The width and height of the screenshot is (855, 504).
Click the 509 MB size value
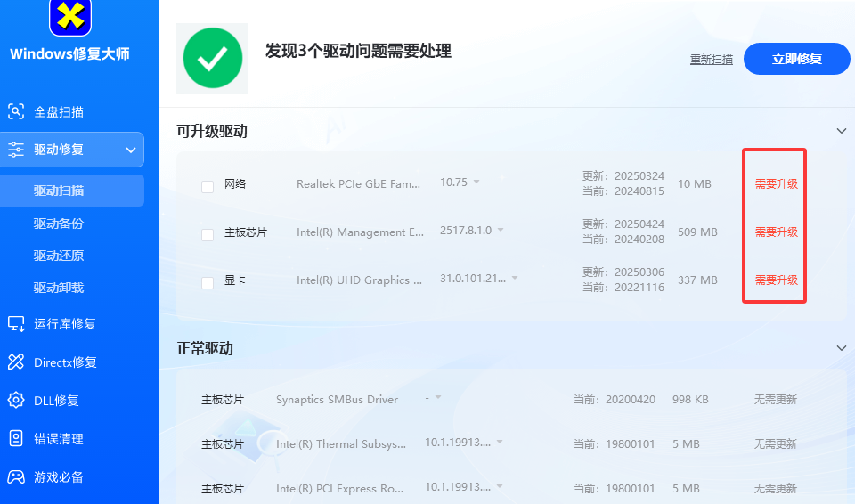[697, 232]
